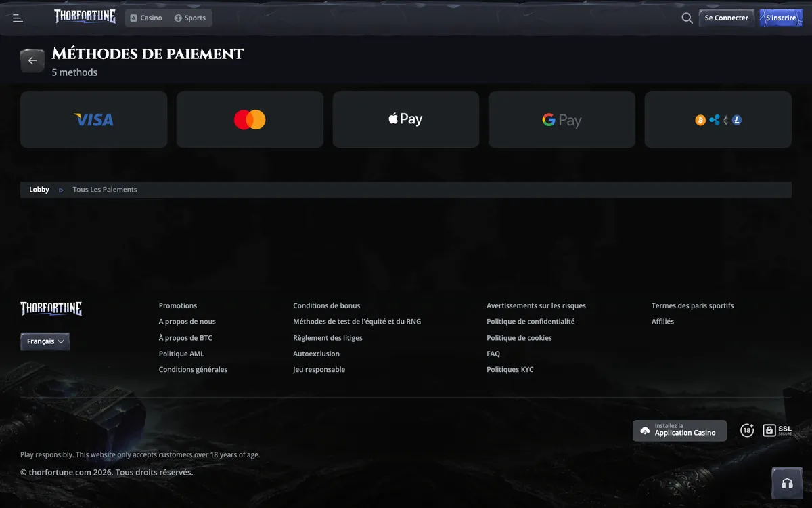This screenshot has height=508, width=812.
Task: Click Installez la Application Casino button
Action: [679, 430]
